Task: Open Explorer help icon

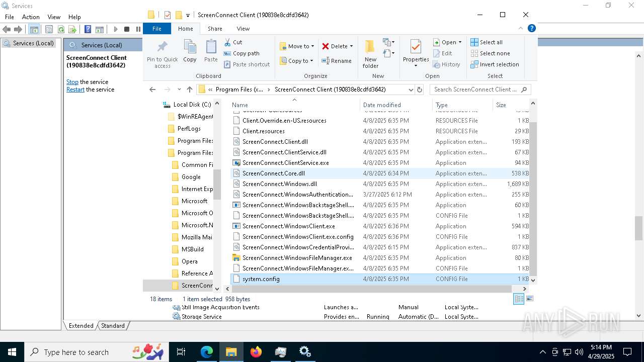Action: coord(531,28)
